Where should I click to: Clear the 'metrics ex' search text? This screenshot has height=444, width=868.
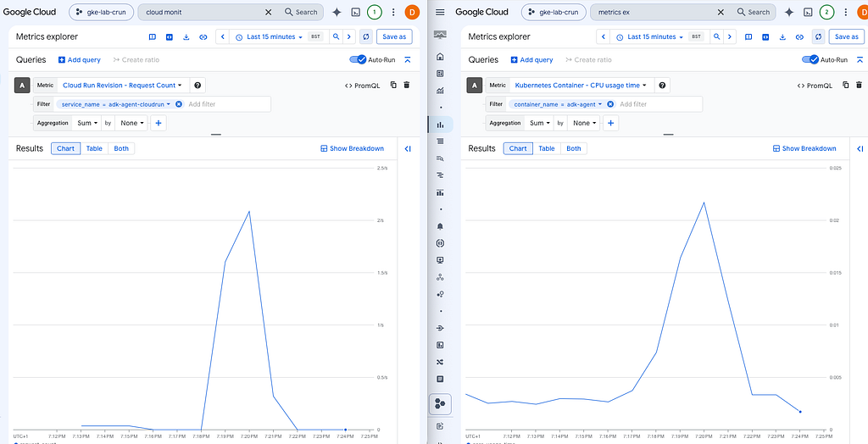[721, 12]
